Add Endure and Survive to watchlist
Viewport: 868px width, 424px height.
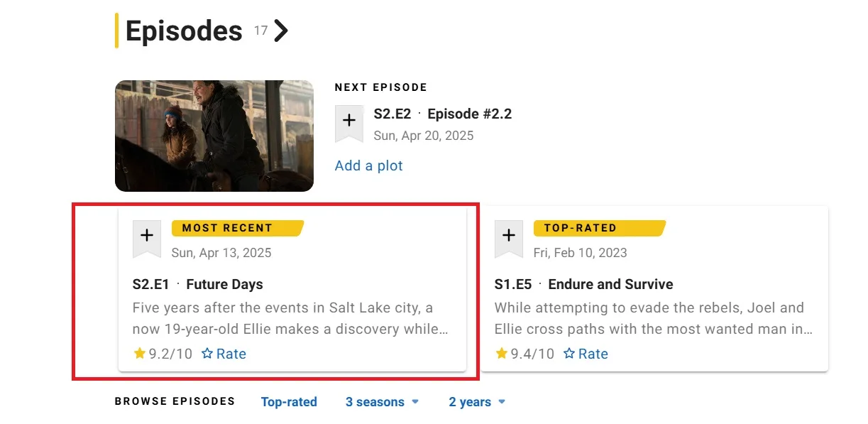(509, 235)
